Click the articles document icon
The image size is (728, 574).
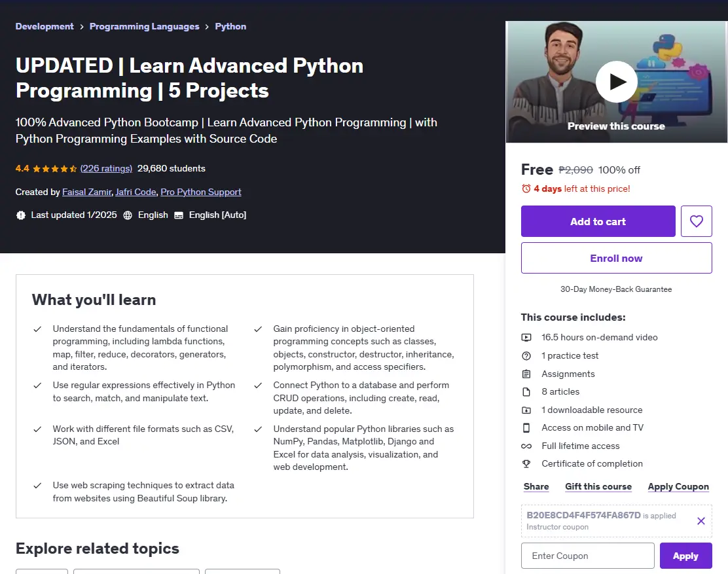point(526,391)
